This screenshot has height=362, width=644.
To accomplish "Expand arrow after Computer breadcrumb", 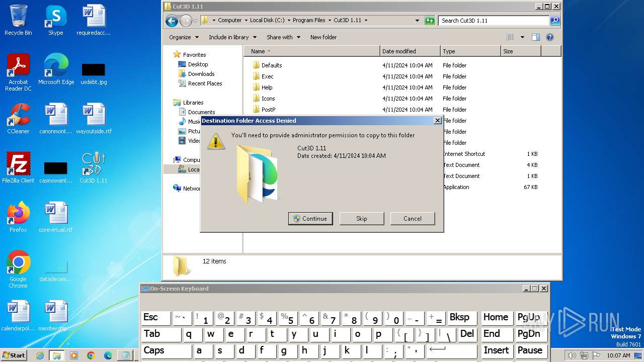I will pos(246,21).
